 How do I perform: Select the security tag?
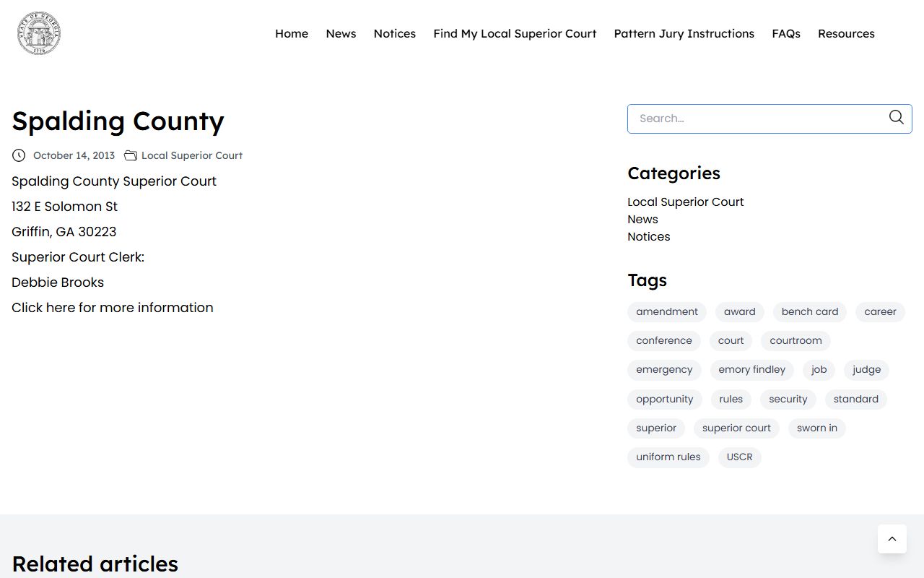coord(788,400)
